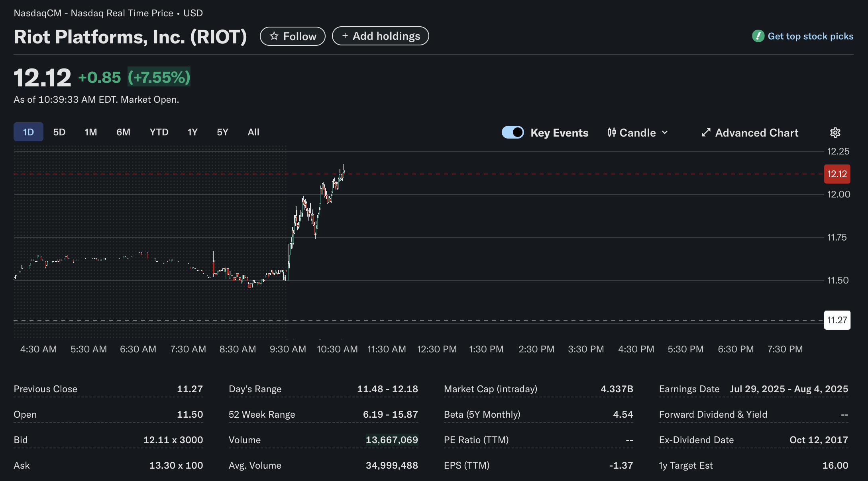Click the candlestick chart type icon
868x481 pixels.
(611, 133)
